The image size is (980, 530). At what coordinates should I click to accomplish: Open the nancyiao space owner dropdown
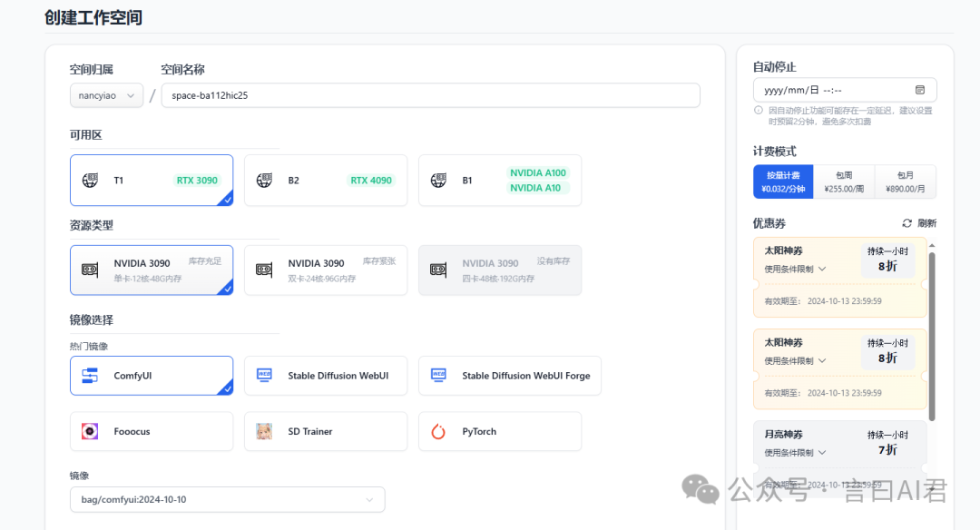click(106, 95)
